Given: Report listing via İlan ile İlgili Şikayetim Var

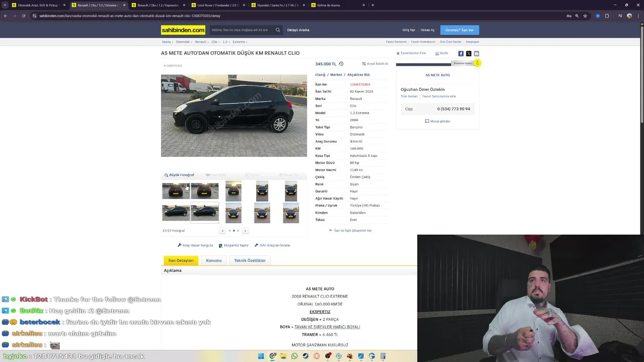Looking at the screenshot, I should [350, 231].
